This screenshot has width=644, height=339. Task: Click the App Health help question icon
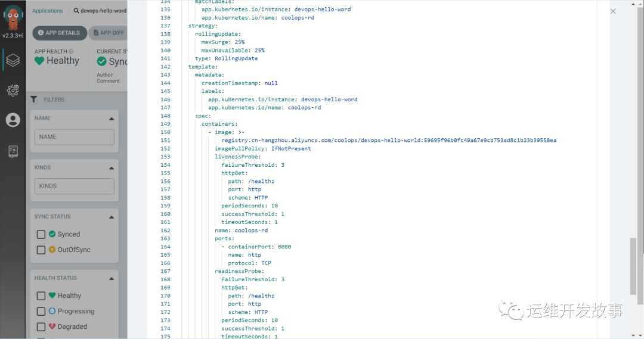(71, 51)
